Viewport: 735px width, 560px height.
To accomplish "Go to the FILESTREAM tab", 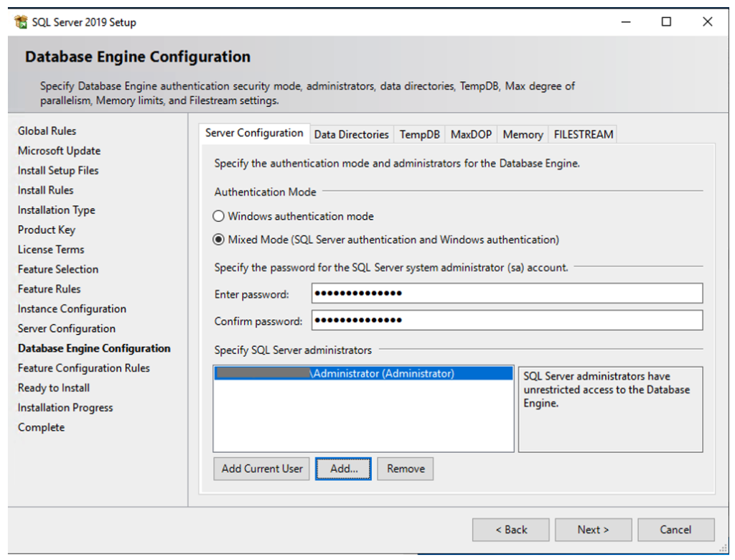I will [583, 134].
